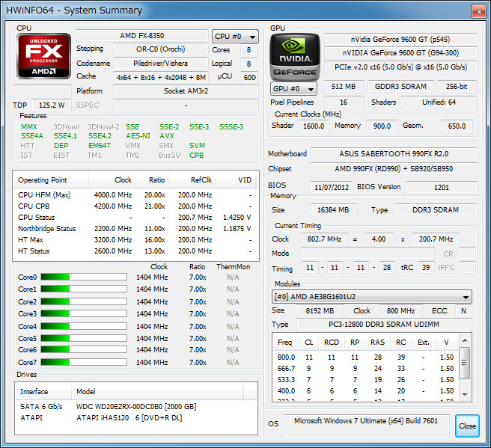Click the Piledriver/Vishera codename field
Image resolution: width=491 pixels, height=448 pixels.
click(x=161, y=63)
